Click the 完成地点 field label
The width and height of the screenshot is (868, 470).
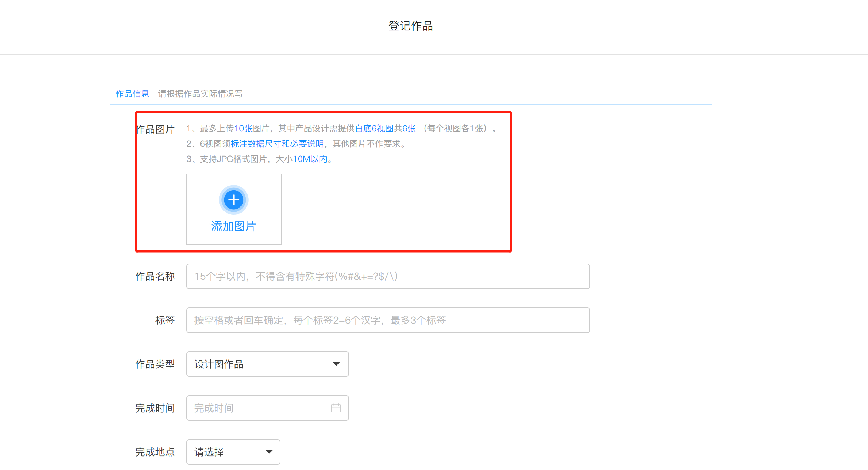155,452
